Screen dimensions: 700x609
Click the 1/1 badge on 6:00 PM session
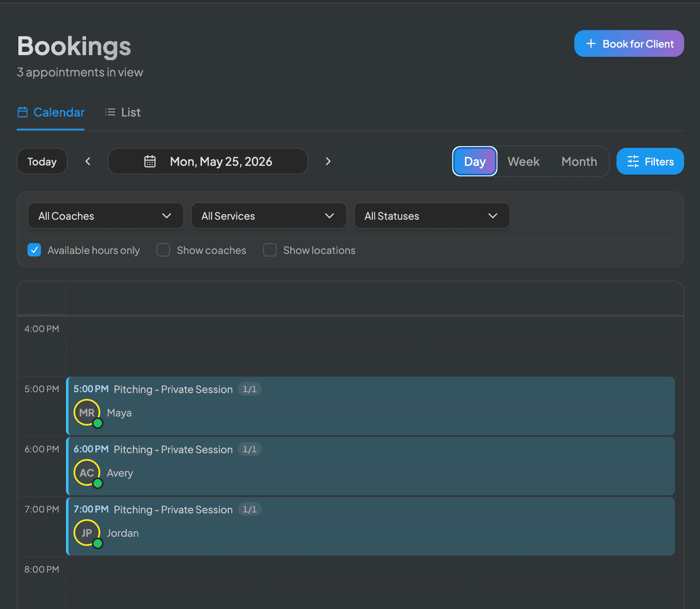pyautogui.click(x=250, y=449)
